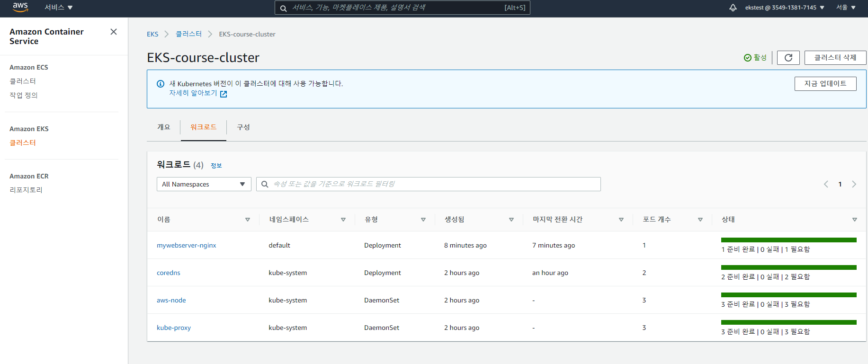Go to the previous page of workloads
Screen dimensions: 868x364
coord(826,184)
